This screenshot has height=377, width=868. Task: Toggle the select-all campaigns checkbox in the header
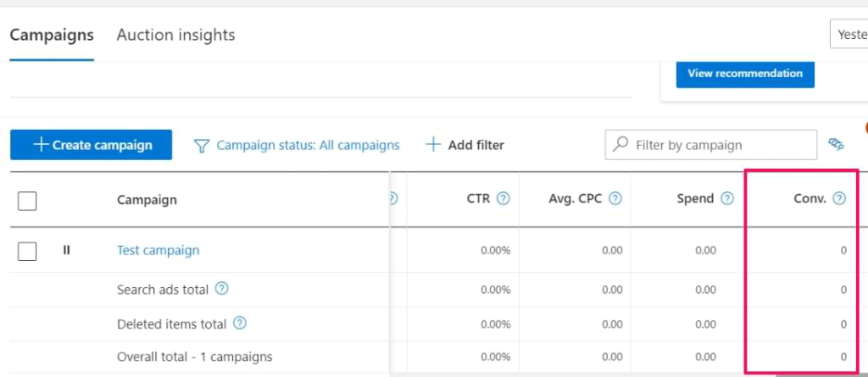27,201
